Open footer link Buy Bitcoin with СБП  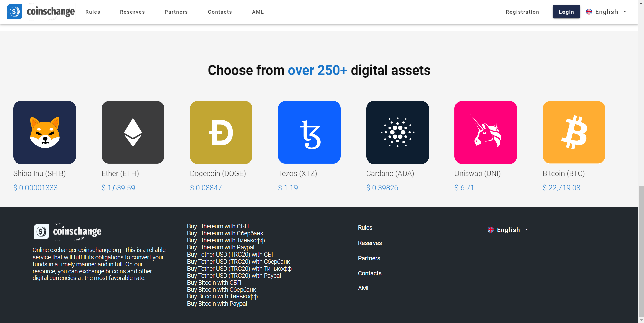pyautogui.click(x=214, y=283)
